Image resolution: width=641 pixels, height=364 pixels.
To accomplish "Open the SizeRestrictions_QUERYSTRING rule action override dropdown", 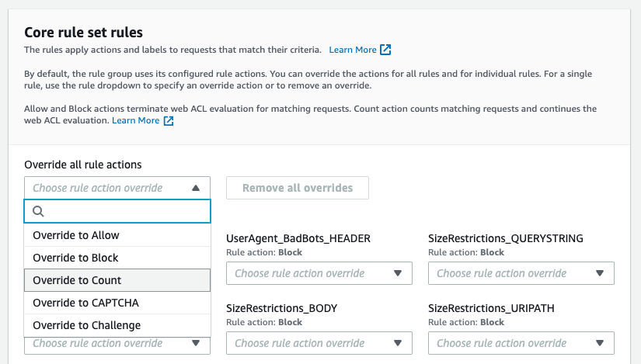I will point(521,273).
